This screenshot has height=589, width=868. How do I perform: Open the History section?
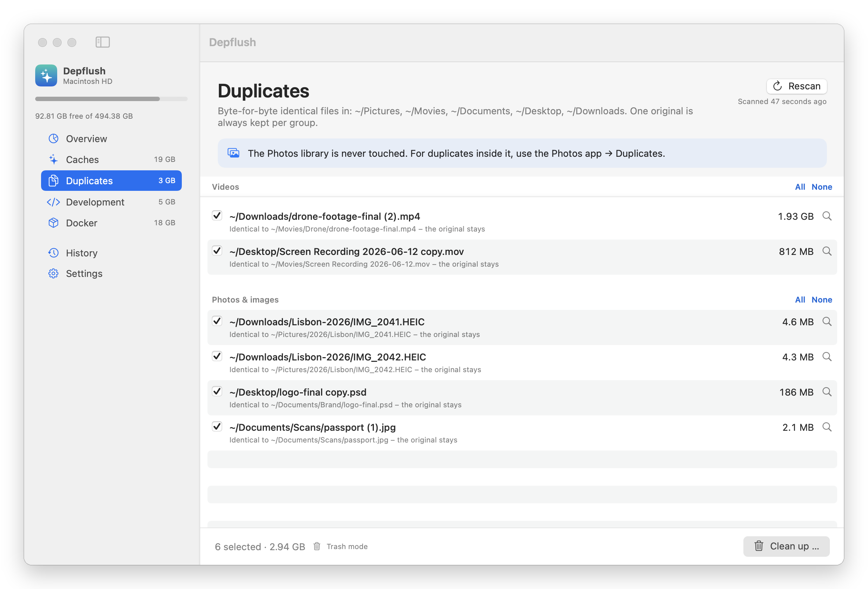point(111,253)
